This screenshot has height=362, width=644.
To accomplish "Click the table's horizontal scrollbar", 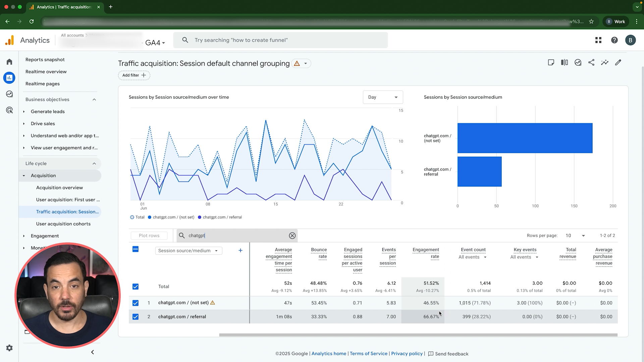I will click(x=418, y=335).
